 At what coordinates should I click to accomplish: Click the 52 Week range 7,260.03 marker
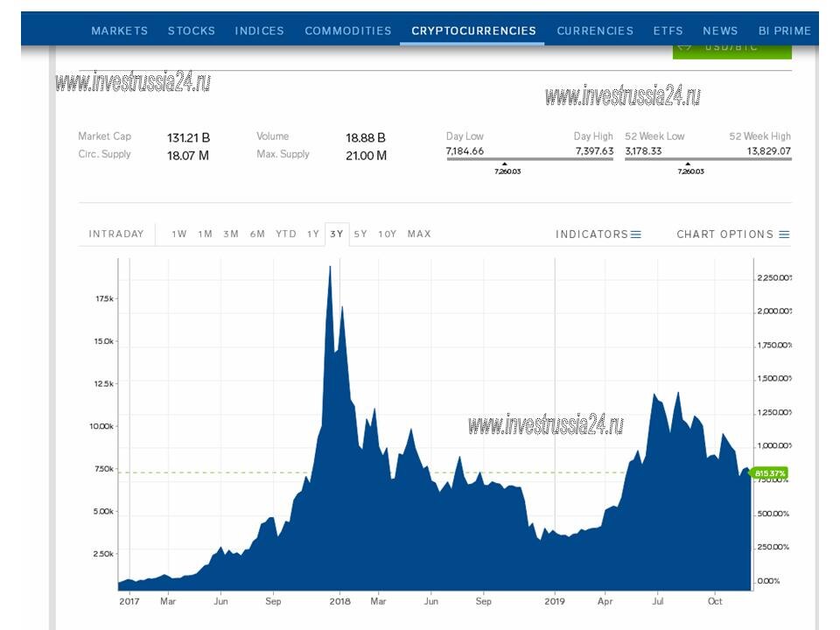tap(690, 169)
